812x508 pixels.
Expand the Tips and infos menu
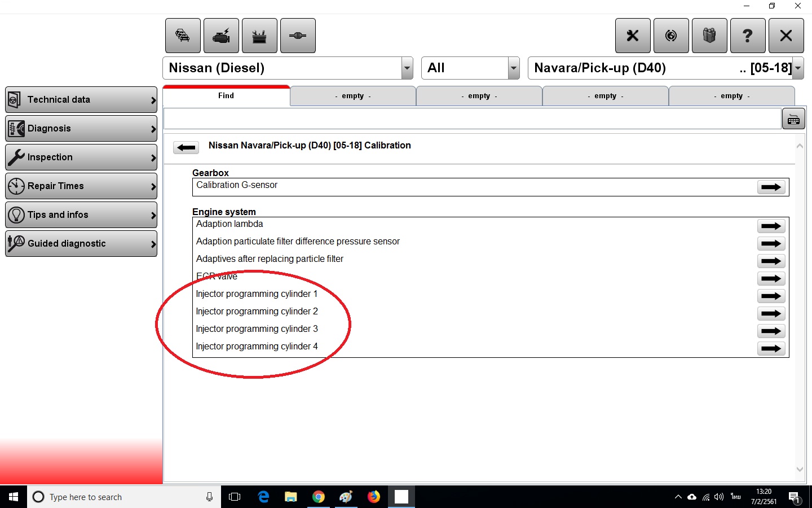pyautogui.click(x=81, y=215)
